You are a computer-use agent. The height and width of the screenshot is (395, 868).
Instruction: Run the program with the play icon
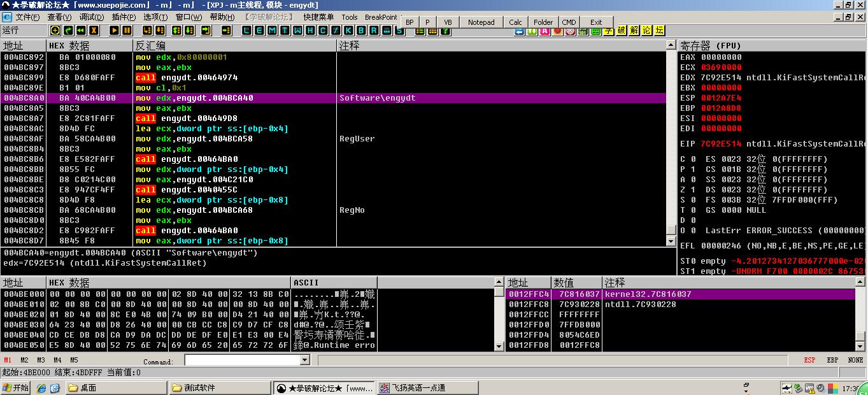click(x=114, y=31)
